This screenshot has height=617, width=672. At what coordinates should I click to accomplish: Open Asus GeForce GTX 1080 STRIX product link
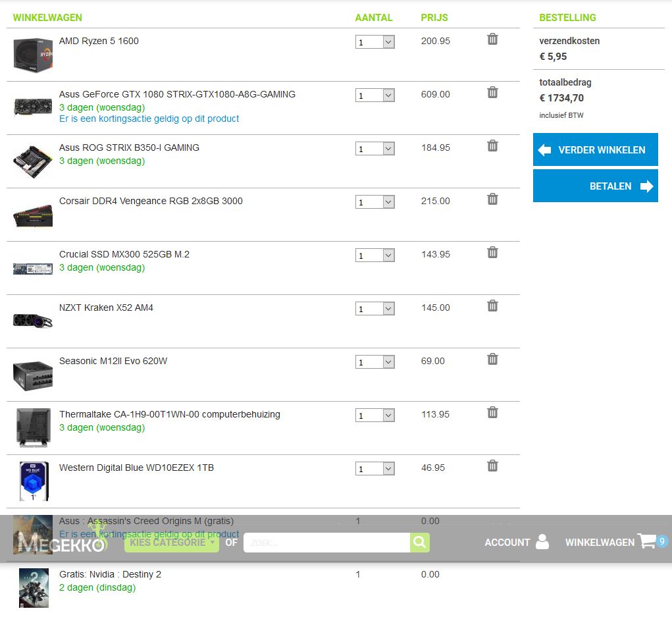point(177,94)
